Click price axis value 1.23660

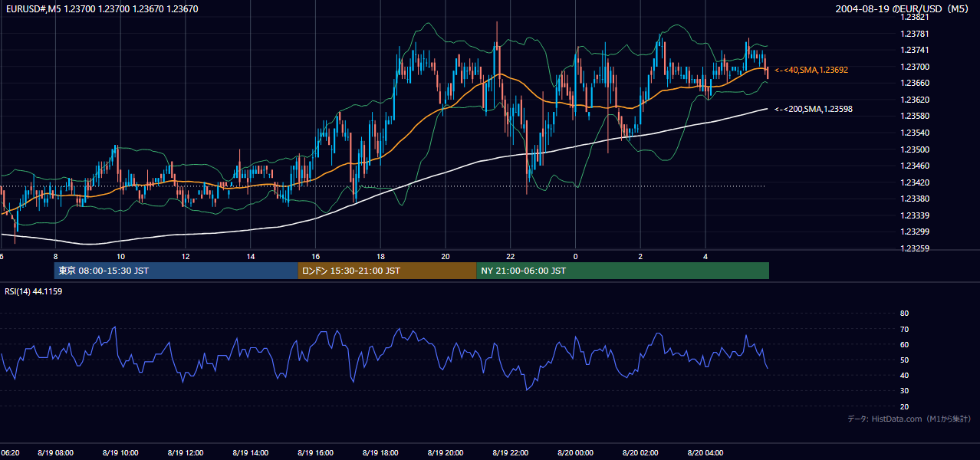click(x=914, y=83)
